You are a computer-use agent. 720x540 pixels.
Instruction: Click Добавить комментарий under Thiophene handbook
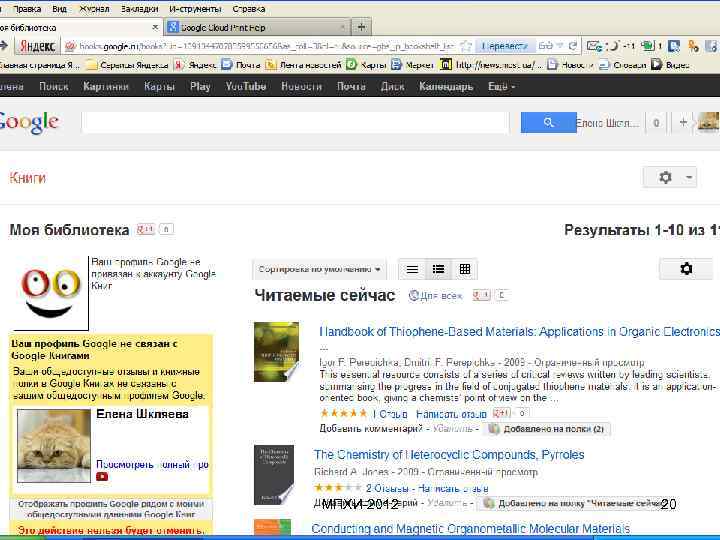[x=371, y=428]
